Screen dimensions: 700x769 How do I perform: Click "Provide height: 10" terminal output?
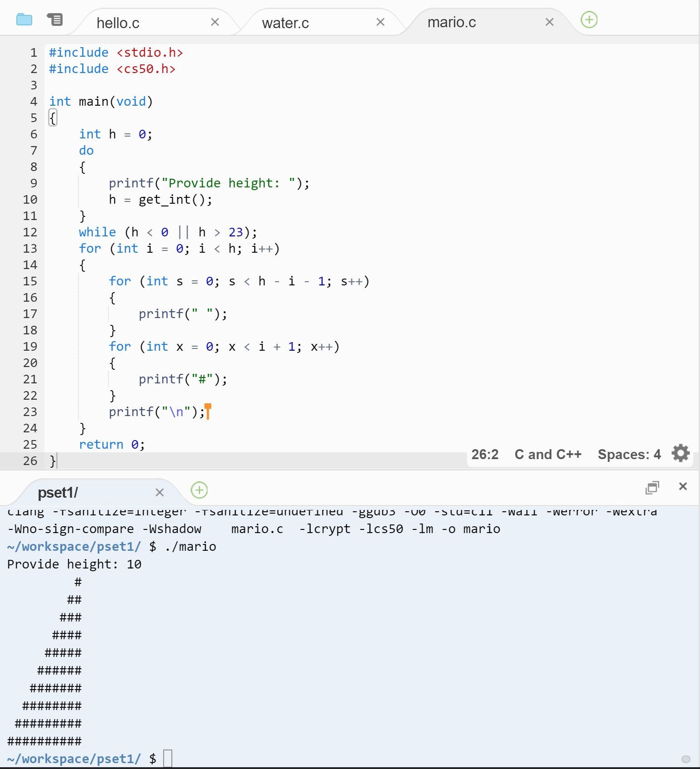pos(74,564)
